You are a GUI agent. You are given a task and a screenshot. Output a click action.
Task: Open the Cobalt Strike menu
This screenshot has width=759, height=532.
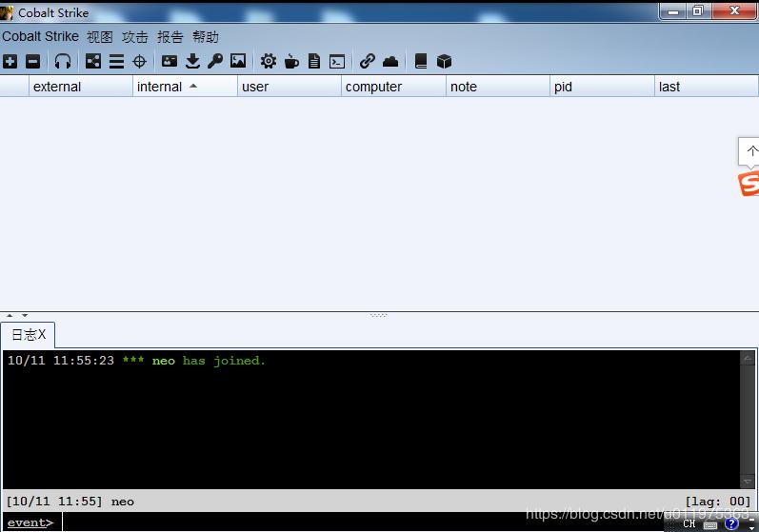(x=40, y=36)
